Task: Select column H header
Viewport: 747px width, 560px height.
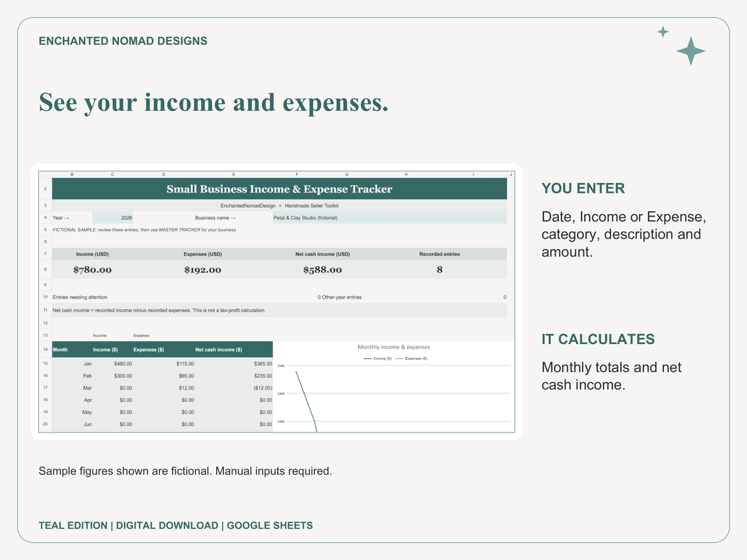Action: click(x=406, y=174)
